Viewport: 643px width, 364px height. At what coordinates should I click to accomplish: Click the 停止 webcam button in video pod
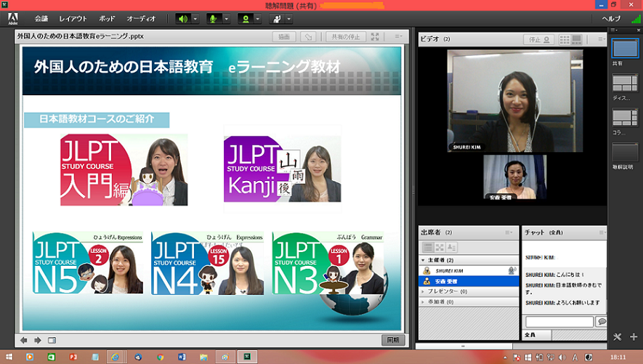538,39
